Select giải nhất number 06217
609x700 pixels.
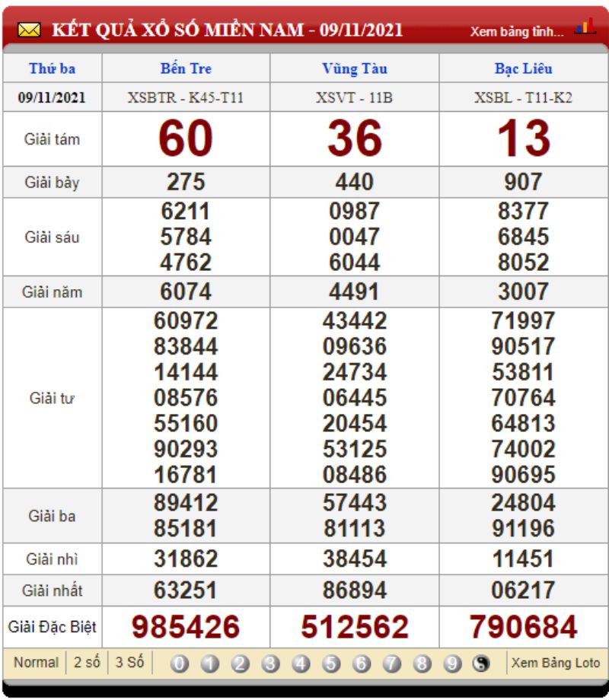pyautogui.click(x=523, y=590)
